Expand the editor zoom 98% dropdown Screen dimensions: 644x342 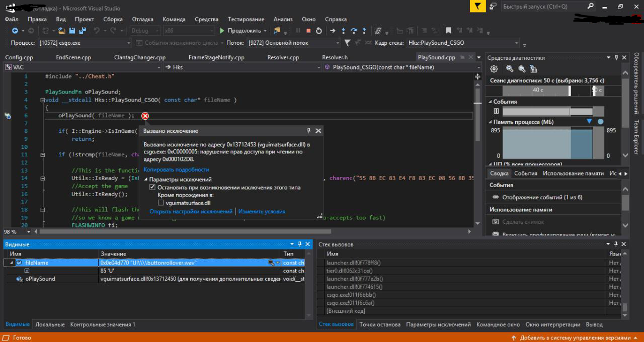28,232
